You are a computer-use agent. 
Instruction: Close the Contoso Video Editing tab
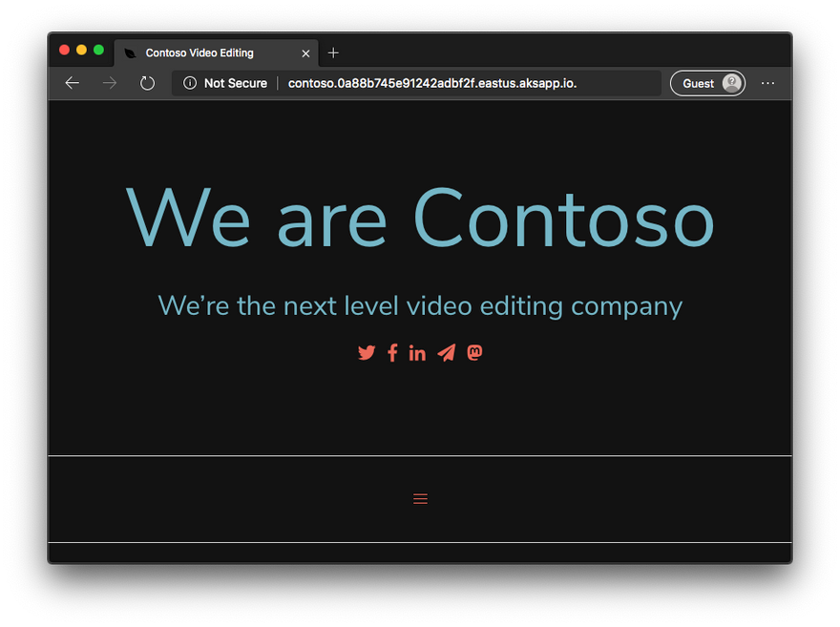click(305, 53)
